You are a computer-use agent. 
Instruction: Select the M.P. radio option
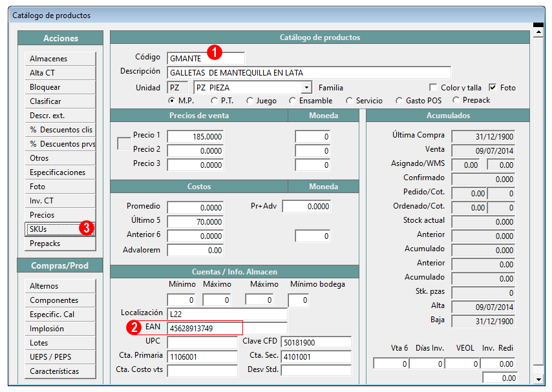[171, 101]
